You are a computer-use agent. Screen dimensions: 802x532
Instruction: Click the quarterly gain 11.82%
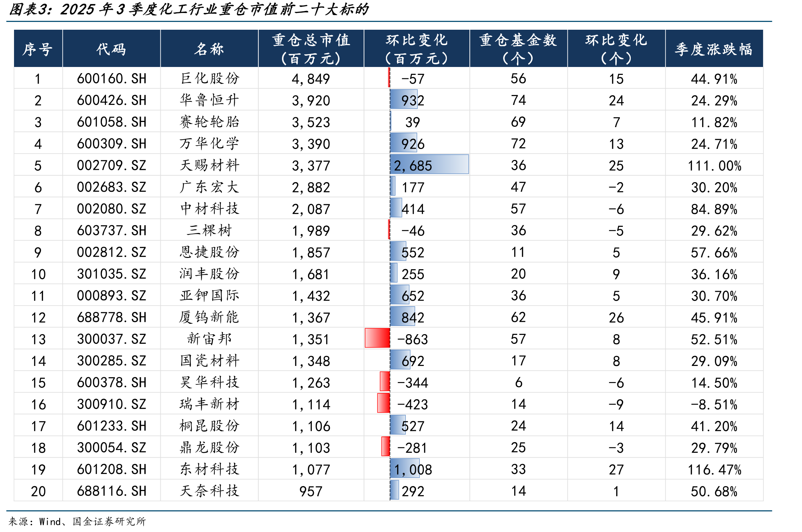[714, 122]
